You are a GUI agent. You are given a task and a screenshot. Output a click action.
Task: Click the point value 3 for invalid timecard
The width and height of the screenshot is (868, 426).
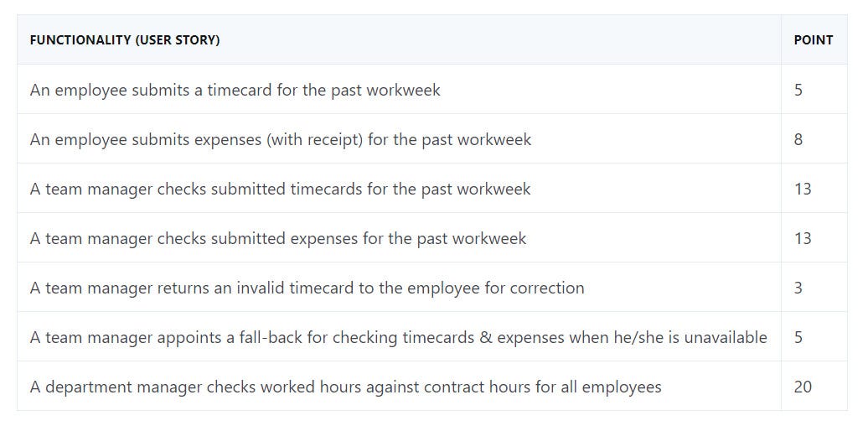(x=798, y=288)
